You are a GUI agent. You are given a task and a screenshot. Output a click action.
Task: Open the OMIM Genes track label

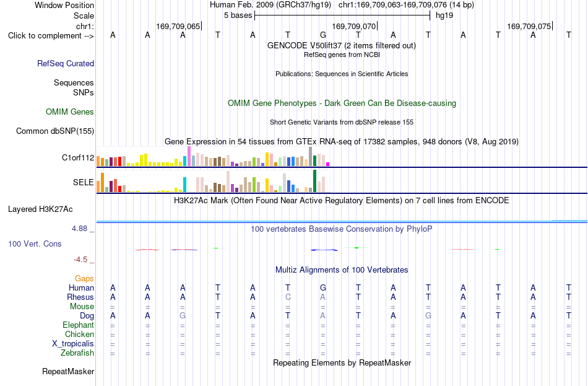pos(69,112)
